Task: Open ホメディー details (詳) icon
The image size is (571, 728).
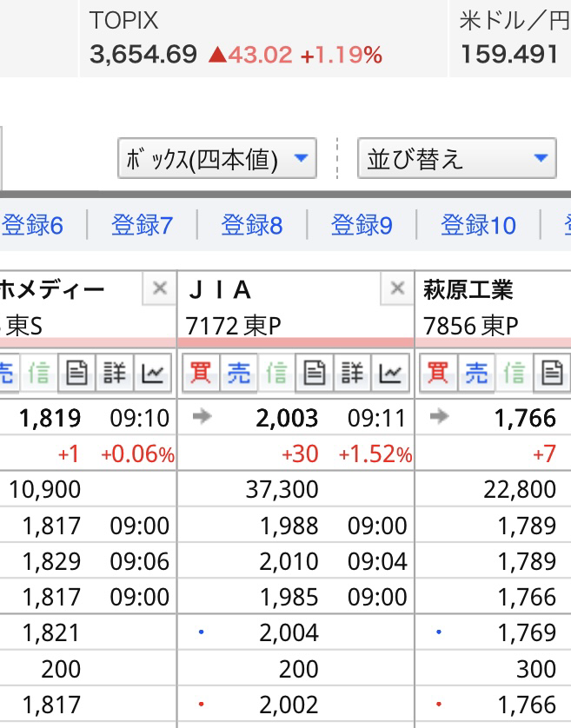Action: pos(115,373)
